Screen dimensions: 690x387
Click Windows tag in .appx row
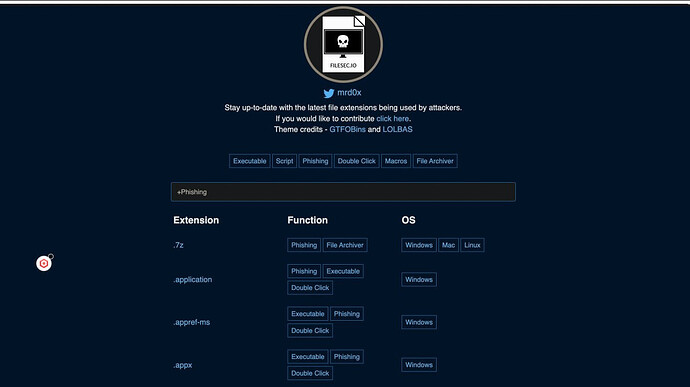[x=419, y=365]
